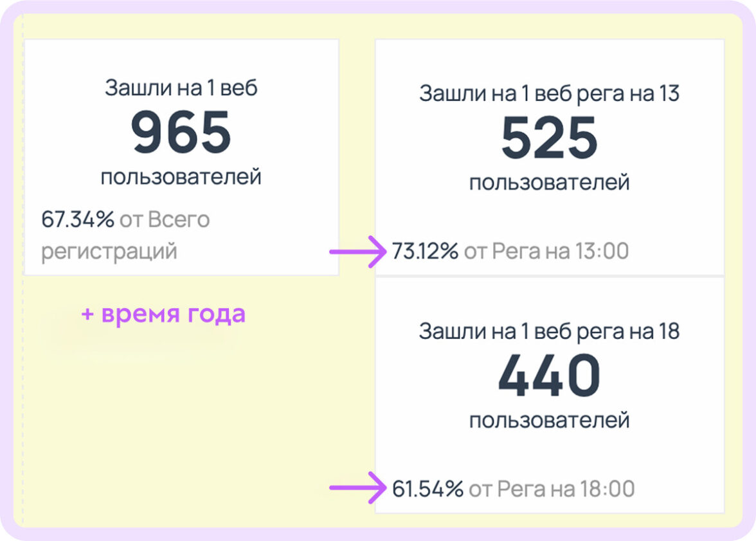Click the purple arrow pointing to 73.12%
The width and height of the screenshot is (756, 541).
coord(359,252)
